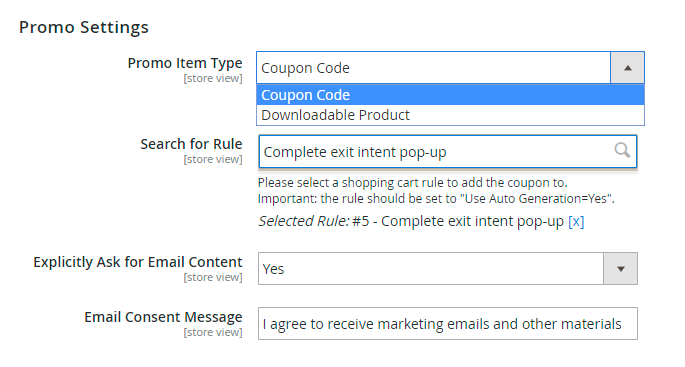Click the Promo Item Type label
The height and width of the screenshot is (367, 685).
pyautogui.click(x=185, y=63)
